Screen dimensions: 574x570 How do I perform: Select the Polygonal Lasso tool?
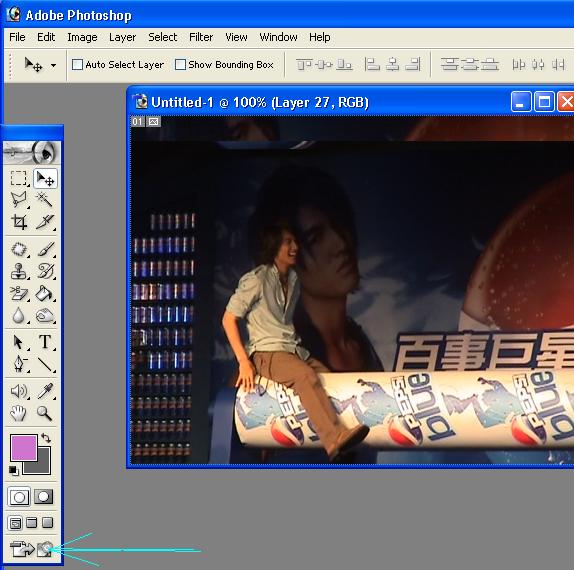pyautogui.click(x=18, y=200)
